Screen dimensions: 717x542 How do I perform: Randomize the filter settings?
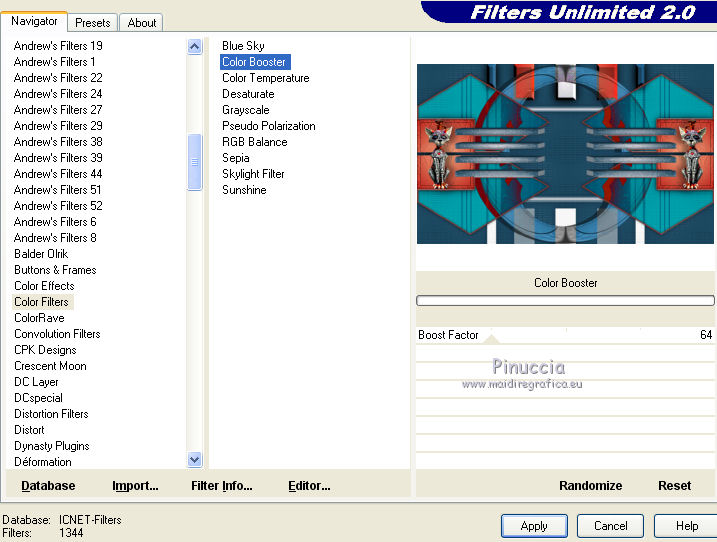tap(590, 485)
